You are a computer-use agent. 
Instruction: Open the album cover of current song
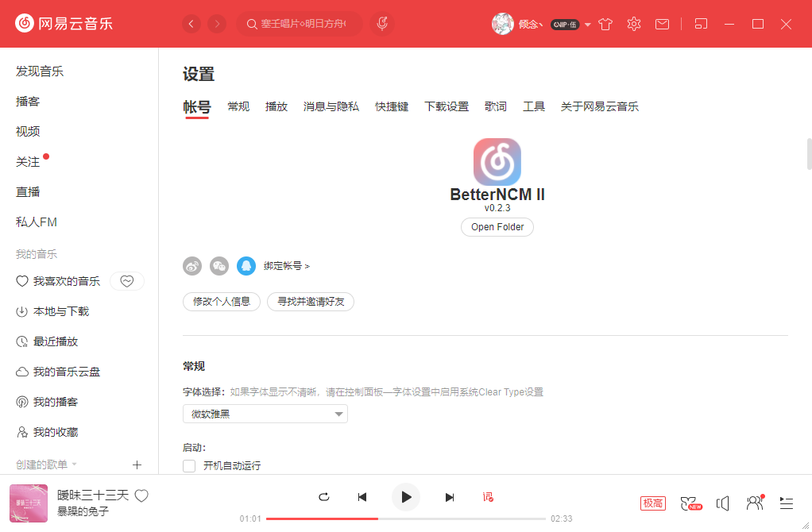tap(29, 503)
